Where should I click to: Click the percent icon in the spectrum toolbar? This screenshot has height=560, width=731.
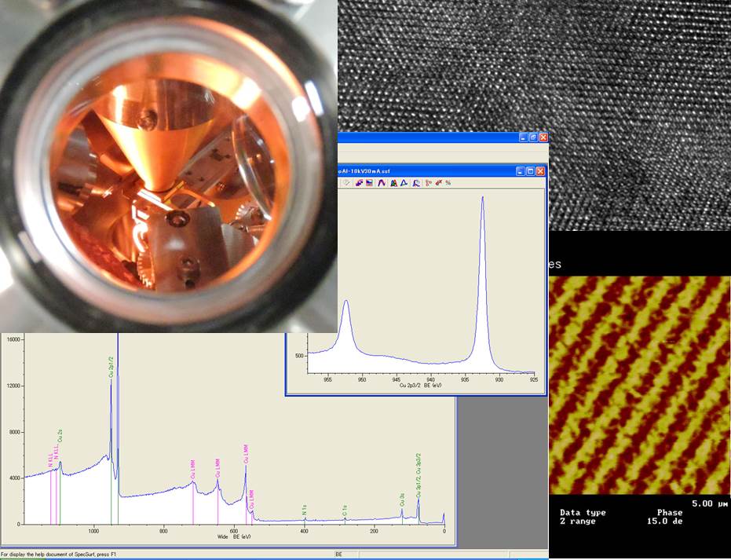click(448, 183)
